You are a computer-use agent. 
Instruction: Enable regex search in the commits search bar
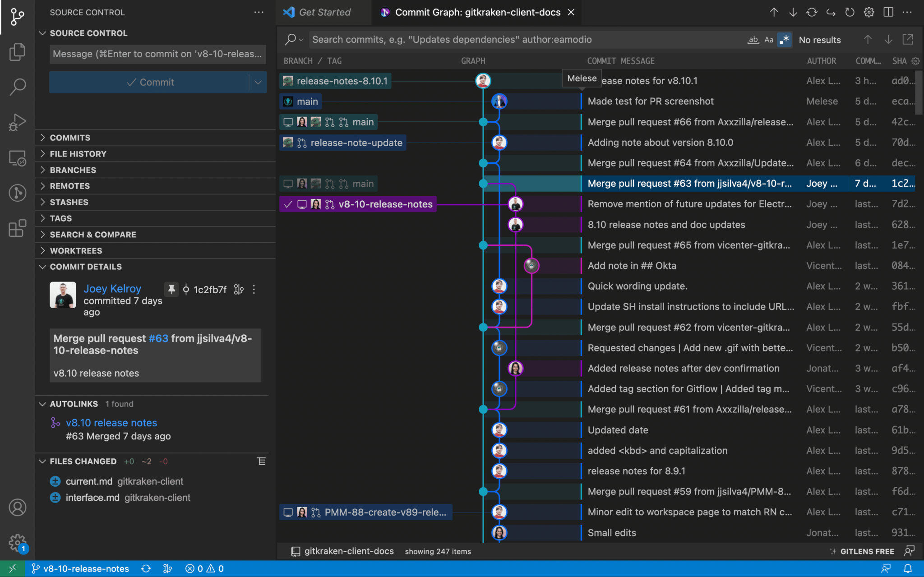784,40
